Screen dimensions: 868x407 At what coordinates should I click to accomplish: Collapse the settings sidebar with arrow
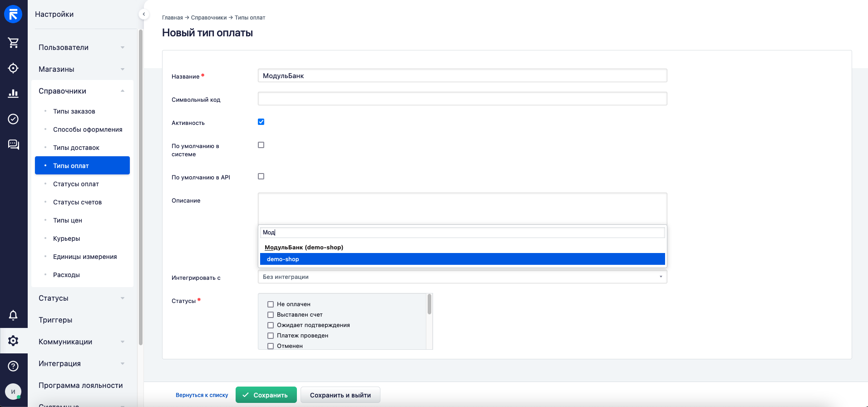click(143, 14)
